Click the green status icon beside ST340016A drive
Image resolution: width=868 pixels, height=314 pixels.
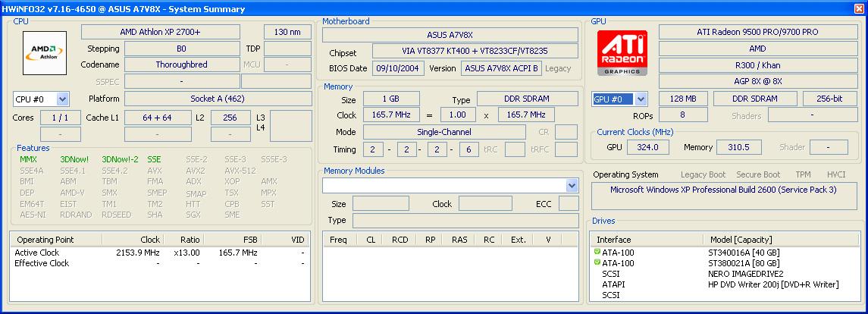point(597,253)
